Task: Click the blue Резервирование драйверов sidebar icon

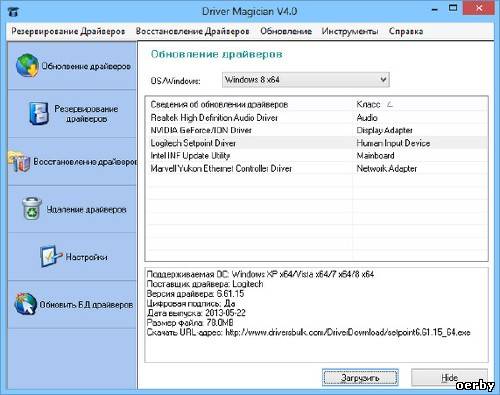Action: pyautogui.click(x=39, y=113)
